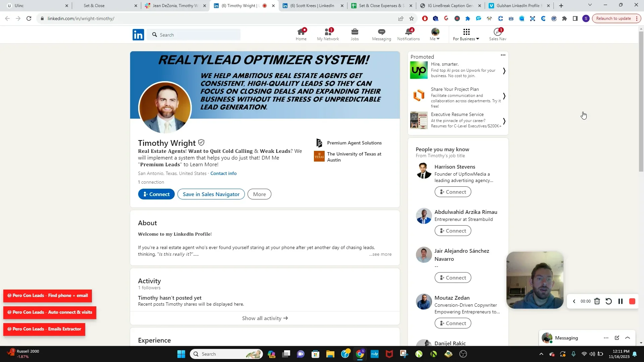Open the Notifications bell
This screenshot has height=362, width=644.
[408, 34]
